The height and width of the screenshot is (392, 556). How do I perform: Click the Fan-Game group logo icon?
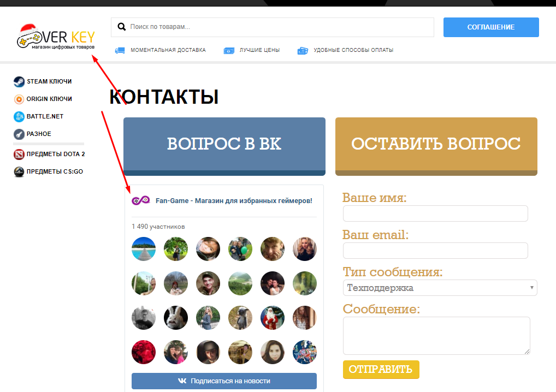(x=141, y=200)
